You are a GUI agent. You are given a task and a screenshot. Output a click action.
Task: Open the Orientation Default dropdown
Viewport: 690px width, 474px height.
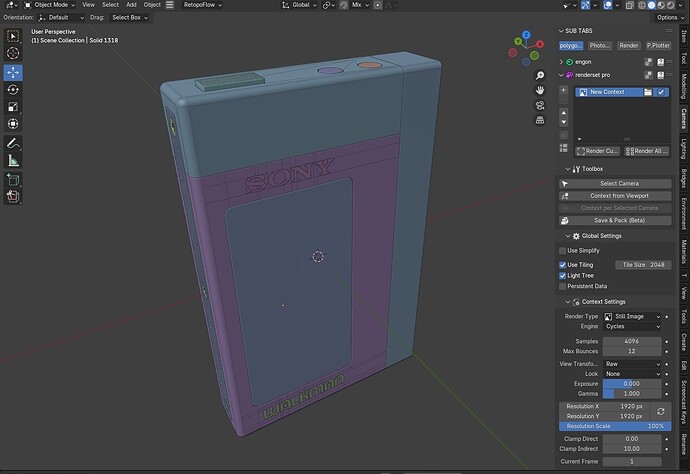[61, 18]
